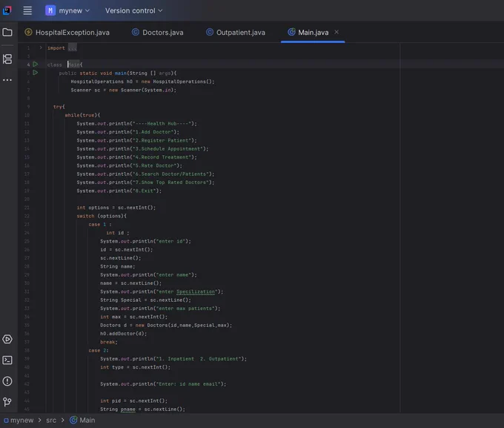Click the "Doctors d = new Doctors" line
Screen dimensions: 504x428
[166, 325]
